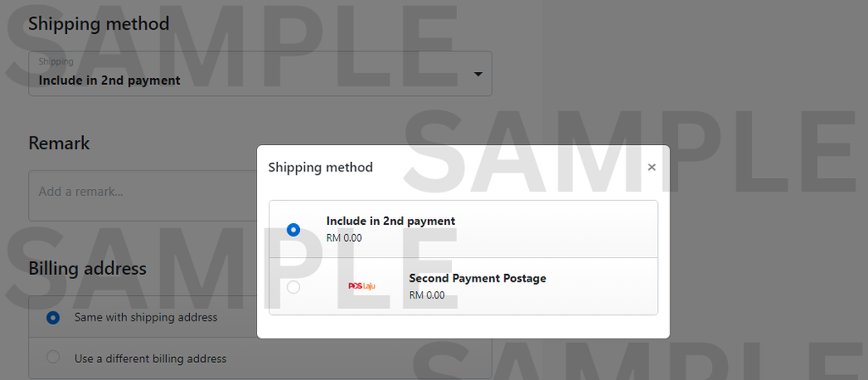This screenshot has width=868, height=380.
Task: Click the POS Laju courier logo
Action: 361,287
